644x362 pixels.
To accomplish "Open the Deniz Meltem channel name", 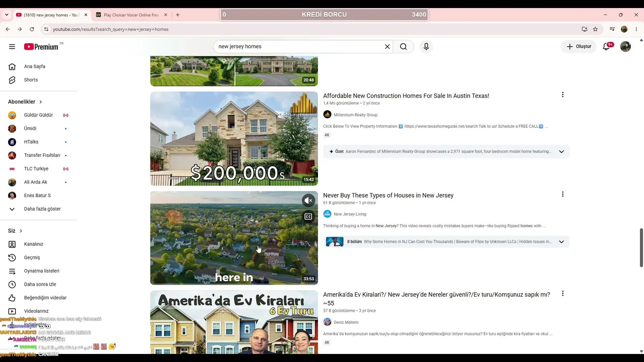I will pyautogui.click(x=346, y=322).
